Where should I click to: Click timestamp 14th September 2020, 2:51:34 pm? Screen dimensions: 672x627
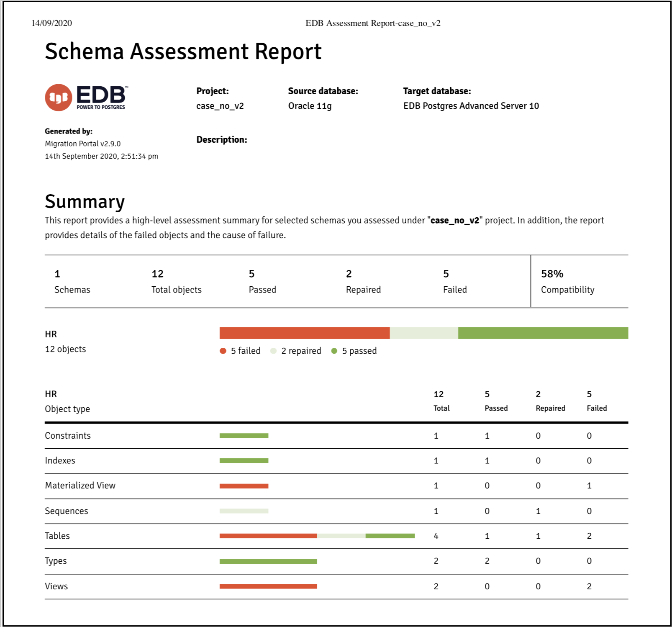tap(102, 156)
